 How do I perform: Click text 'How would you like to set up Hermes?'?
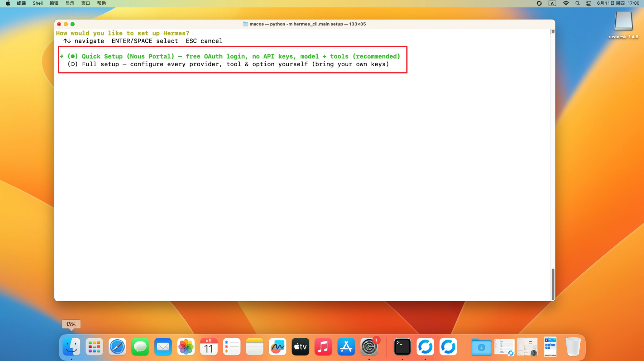pos(123,33)
